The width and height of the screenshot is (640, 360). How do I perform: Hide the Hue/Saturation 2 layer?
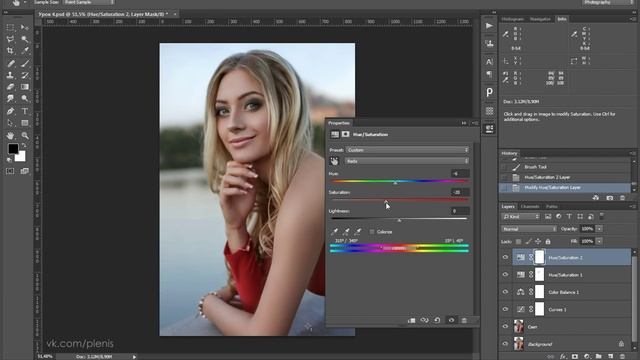505,258
